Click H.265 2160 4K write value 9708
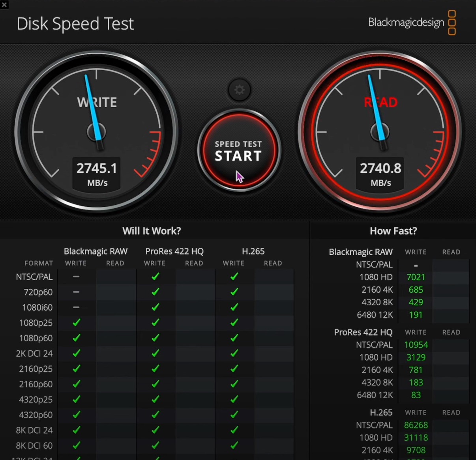 (416, 450)
